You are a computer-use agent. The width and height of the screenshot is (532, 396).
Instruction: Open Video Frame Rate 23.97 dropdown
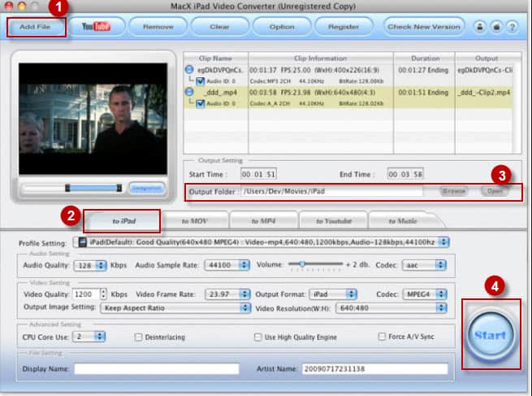[227, 294]
